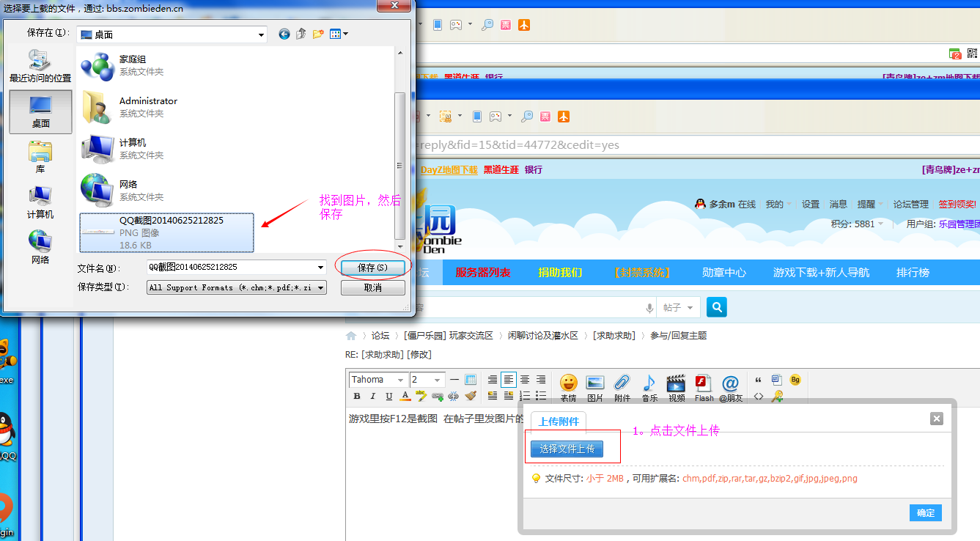This screenshot has width=980, height=541.
Task: Expand the 我的 user menu
Action: coord(778,205)
